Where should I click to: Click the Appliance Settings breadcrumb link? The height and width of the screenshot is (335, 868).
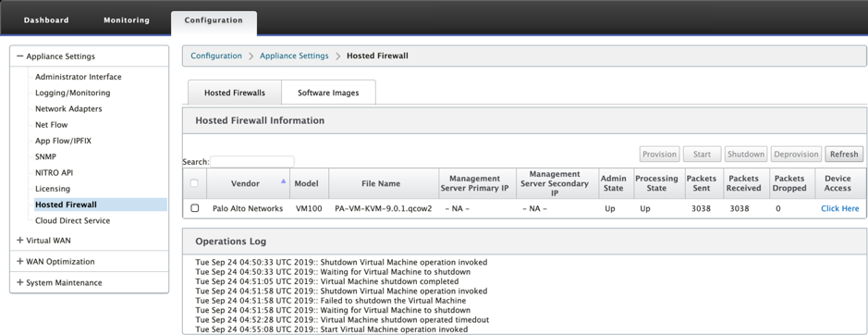(x=294, y=56)
